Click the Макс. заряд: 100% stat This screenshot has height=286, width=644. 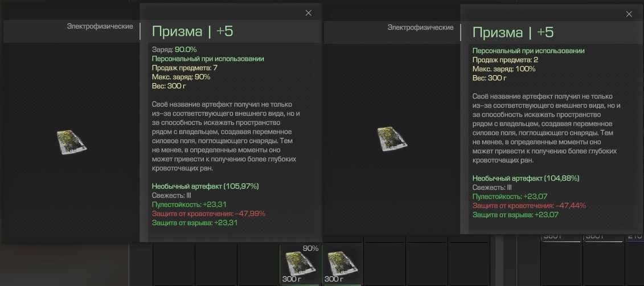click(x=504, y=69)
